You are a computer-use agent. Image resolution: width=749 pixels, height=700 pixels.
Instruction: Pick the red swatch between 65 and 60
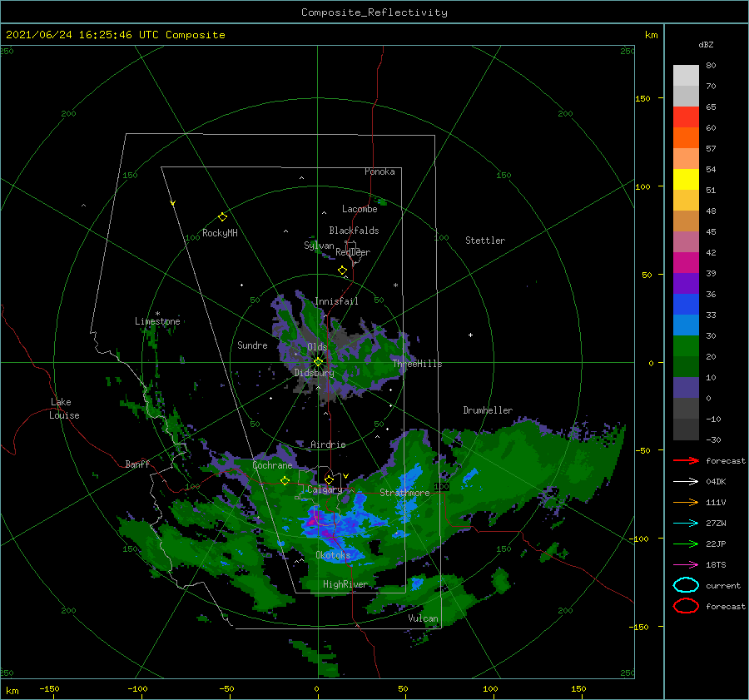pyautogui.click(x=686, y=117)
